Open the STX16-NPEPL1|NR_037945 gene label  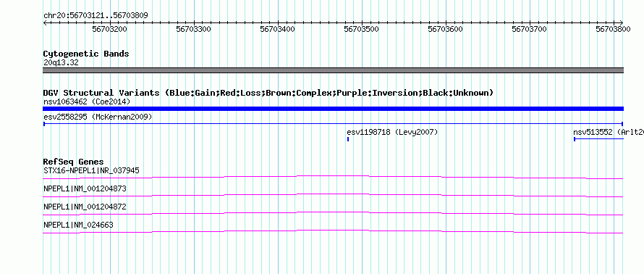click(91, 170)
